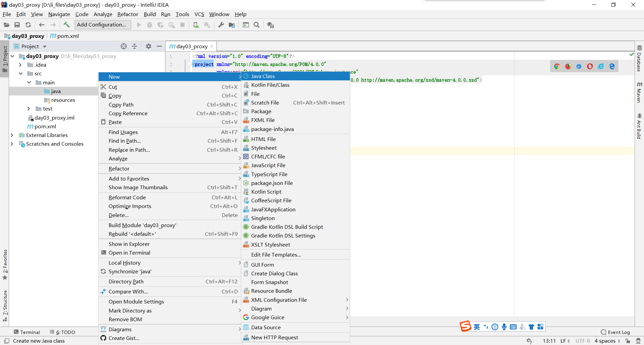
Task: Open the Ant Build tool window
Action: pyautogui.click(x=639, y=126)
